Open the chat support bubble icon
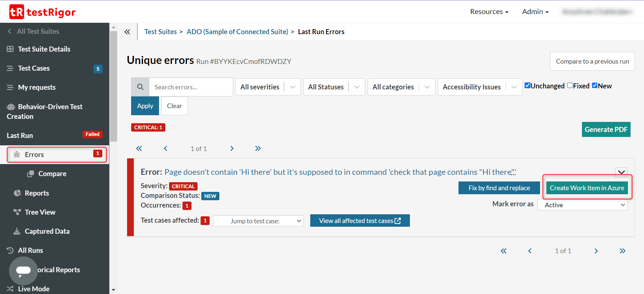644x294 pixels. 23,271
